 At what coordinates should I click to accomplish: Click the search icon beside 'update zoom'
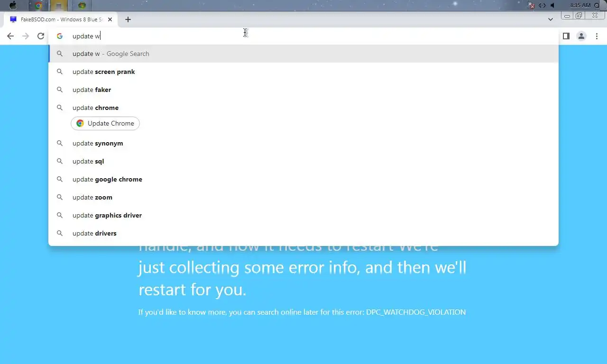(60, 197)
